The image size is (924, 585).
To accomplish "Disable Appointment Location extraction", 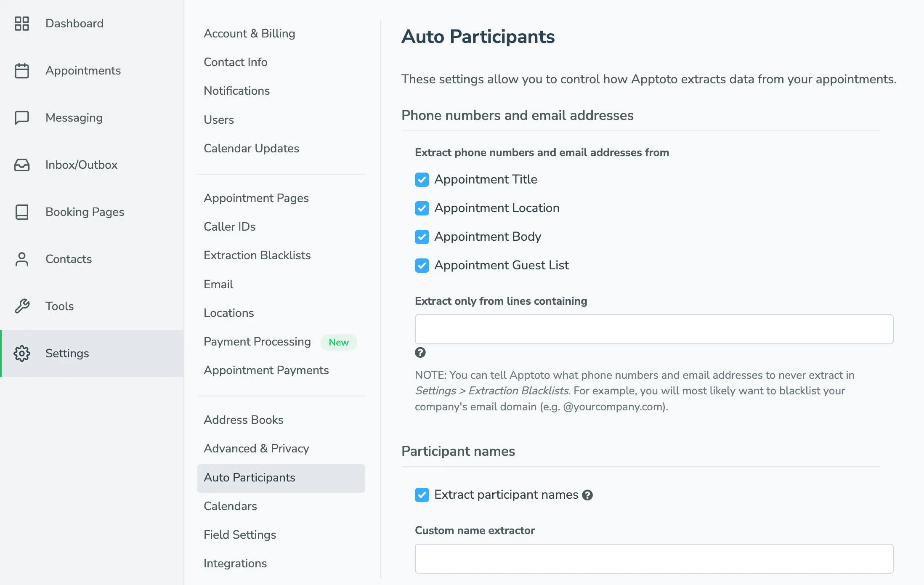I will (x=422, y=208).
